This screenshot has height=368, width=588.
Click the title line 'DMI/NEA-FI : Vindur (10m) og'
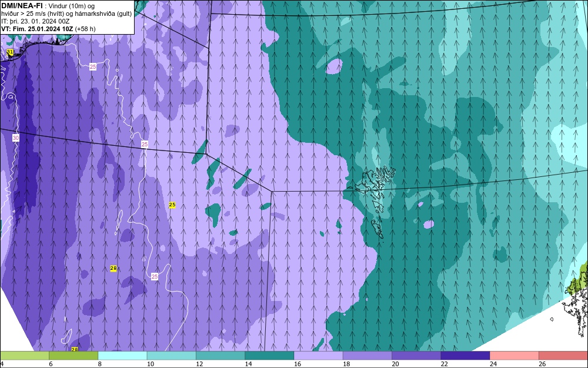click(48, 6)
